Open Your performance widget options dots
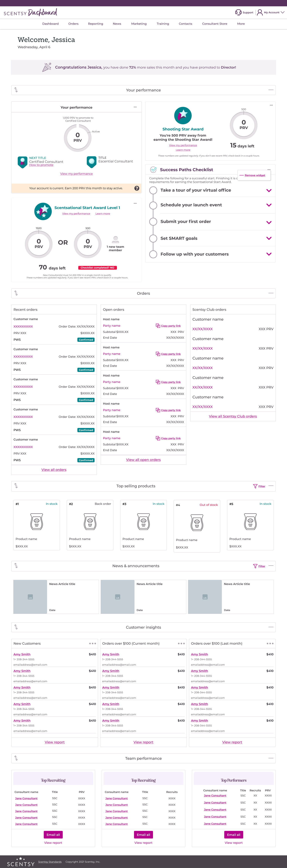This screenshot has width=287, height=868. (x=135, y=107)
